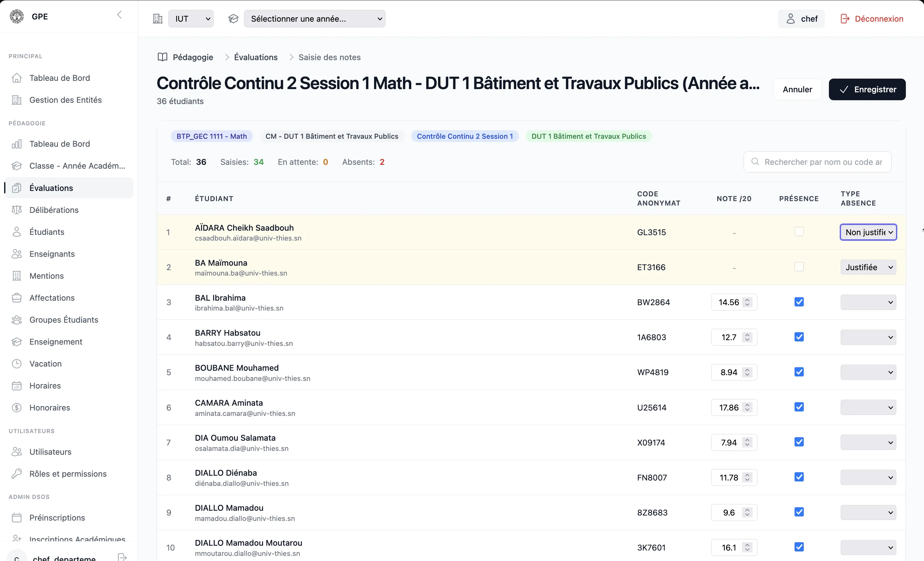
Task: Click the building icon beside IUT selector
Action: coord(157,19)
